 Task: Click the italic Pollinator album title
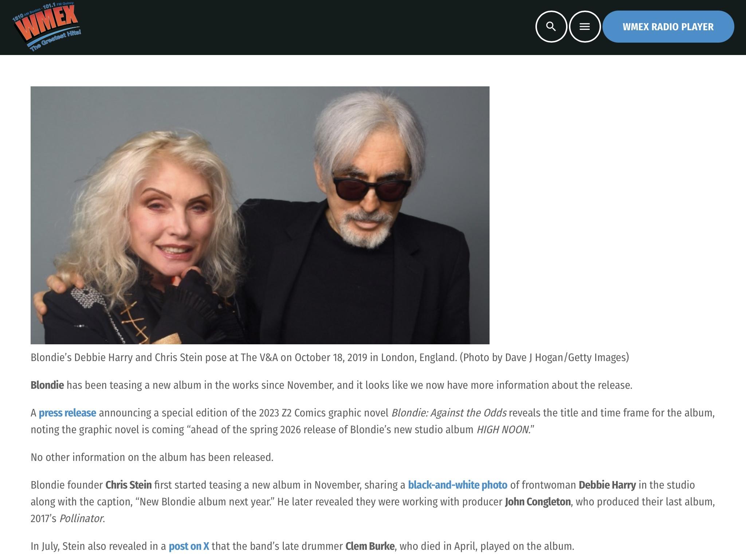pyautogui.click(x=81, y=518)
